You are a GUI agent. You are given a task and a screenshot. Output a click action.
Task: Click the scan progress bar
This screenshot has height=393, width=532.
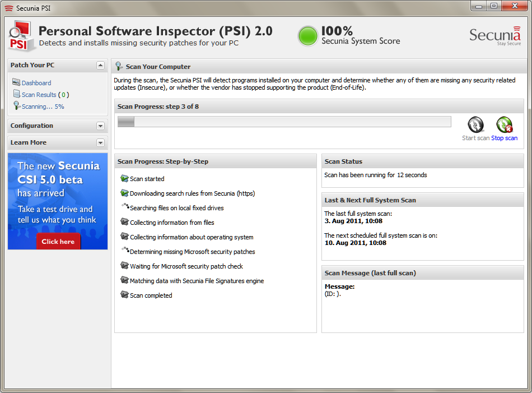284,122
